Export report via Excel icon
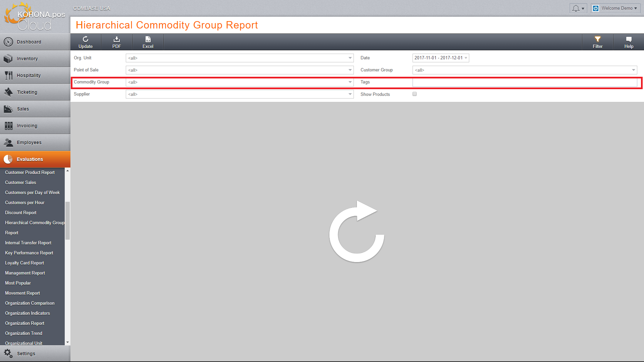The width and height of the screenshot is (644, 362). [148, 39]
